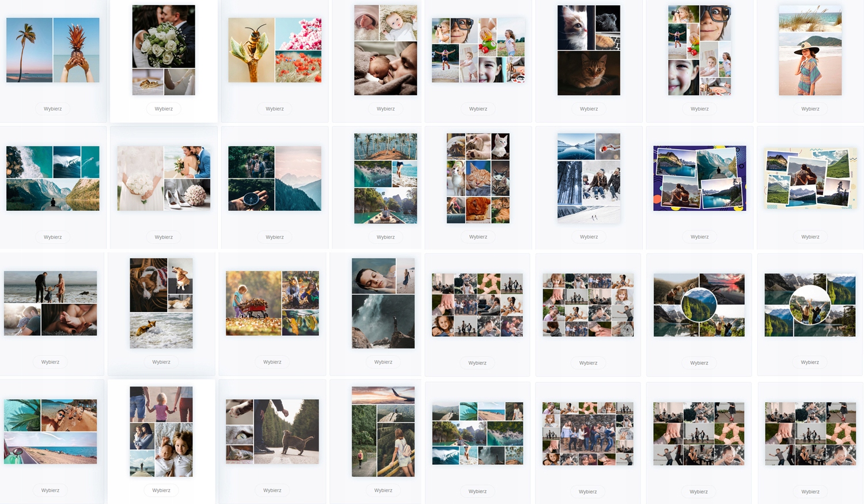Open the dark four-photo cat collage

[589, 50]
